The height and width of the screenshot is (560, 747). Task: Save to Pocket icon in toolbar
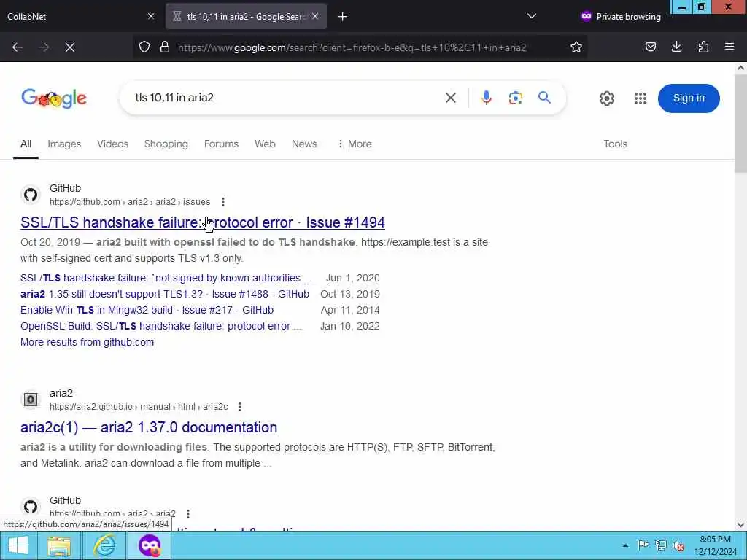click(x=651, y=47)
